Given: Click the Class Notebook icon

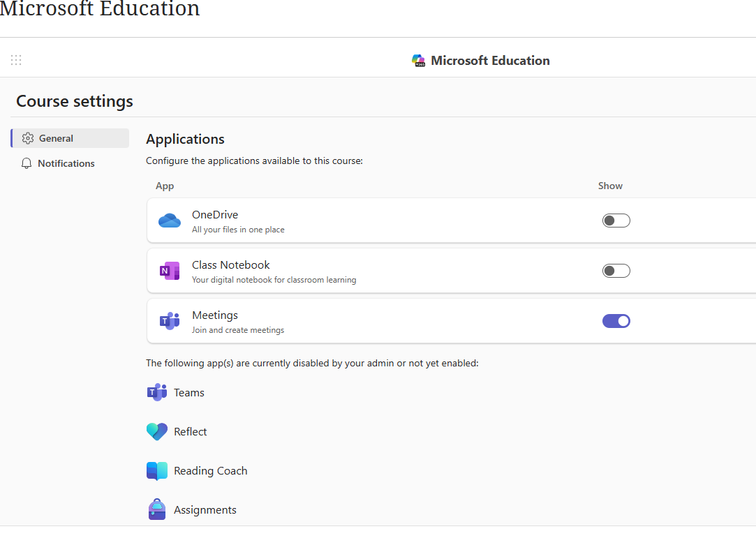Looking at the screenshot, I should coord(169,270).
